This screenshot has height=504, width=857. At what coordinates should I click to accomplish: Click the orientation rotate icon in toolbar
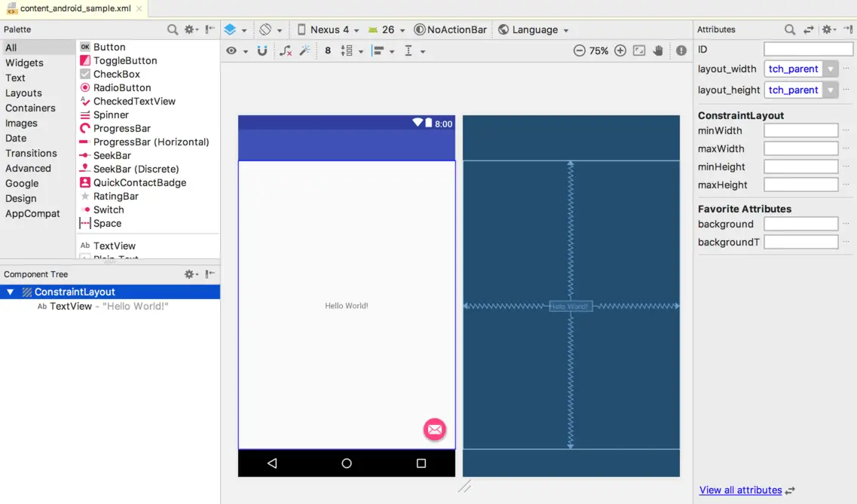click(265, 30)
